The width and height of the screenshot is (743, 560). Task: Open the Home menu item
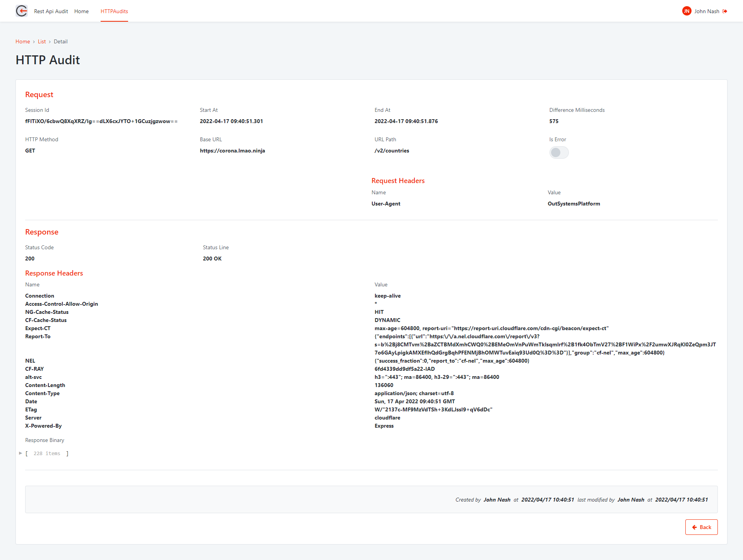81,11
